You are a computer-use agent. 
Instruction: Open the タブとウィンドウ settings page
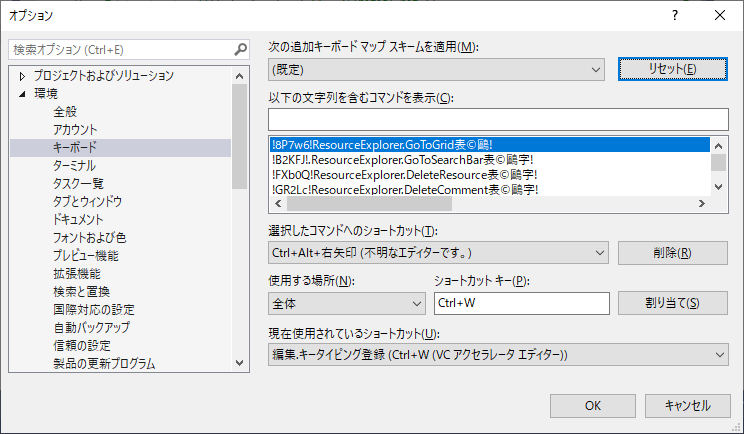[87, 201]
